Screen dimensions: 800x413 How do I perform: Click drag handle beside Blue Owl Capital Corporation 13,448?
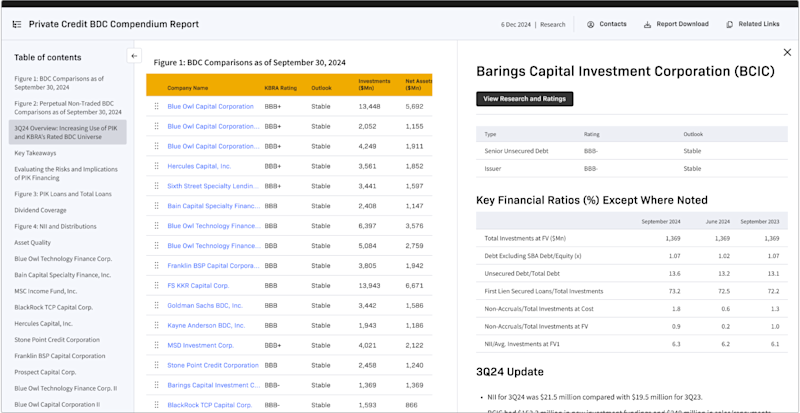pos(157,106)
